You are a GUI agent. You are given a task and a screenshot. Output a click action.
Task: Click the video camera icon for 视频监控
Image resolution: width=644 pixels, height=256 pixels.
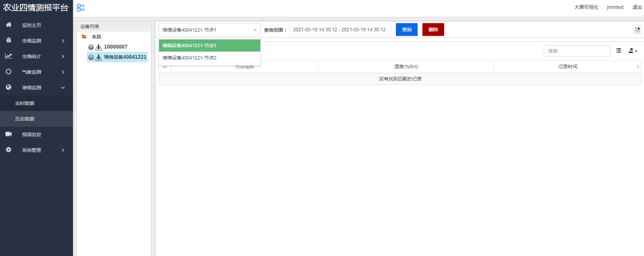click(x=8, y=134)
